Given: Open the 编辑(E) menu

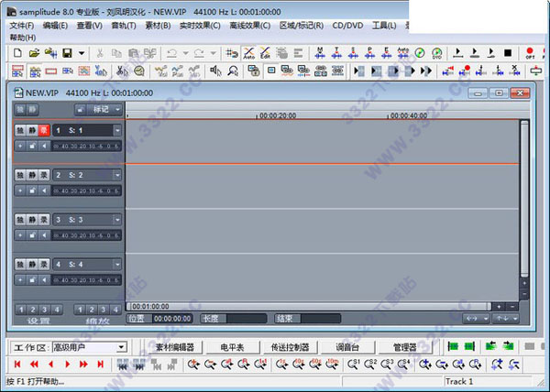Looking at the screenshot, I should coord(55,26).
